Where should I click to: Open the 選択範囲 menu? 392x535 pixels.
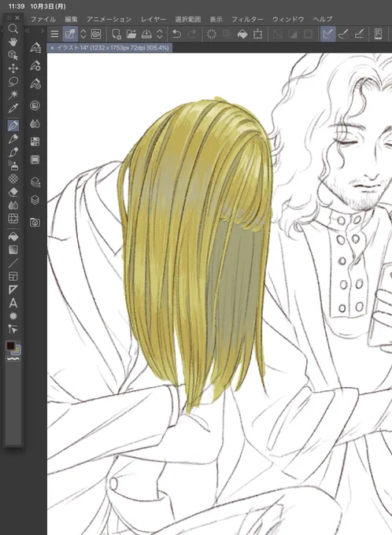pos(188,19)
